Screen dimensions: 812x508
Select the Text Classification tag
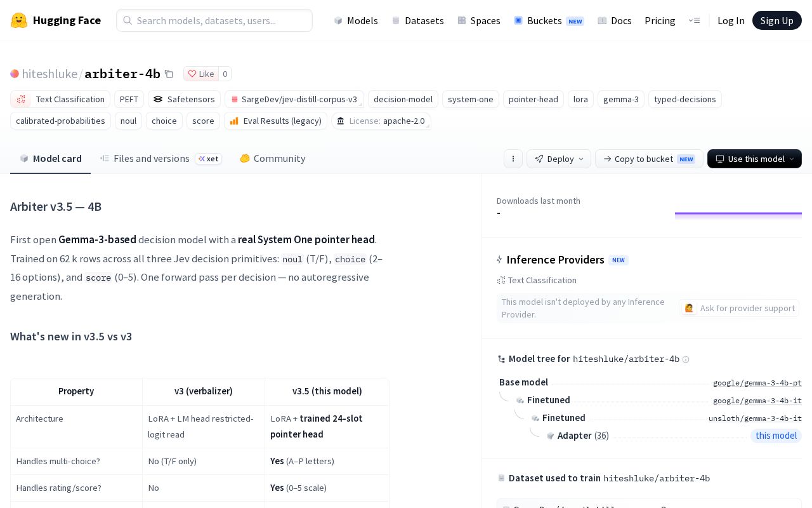pos(60,99)
